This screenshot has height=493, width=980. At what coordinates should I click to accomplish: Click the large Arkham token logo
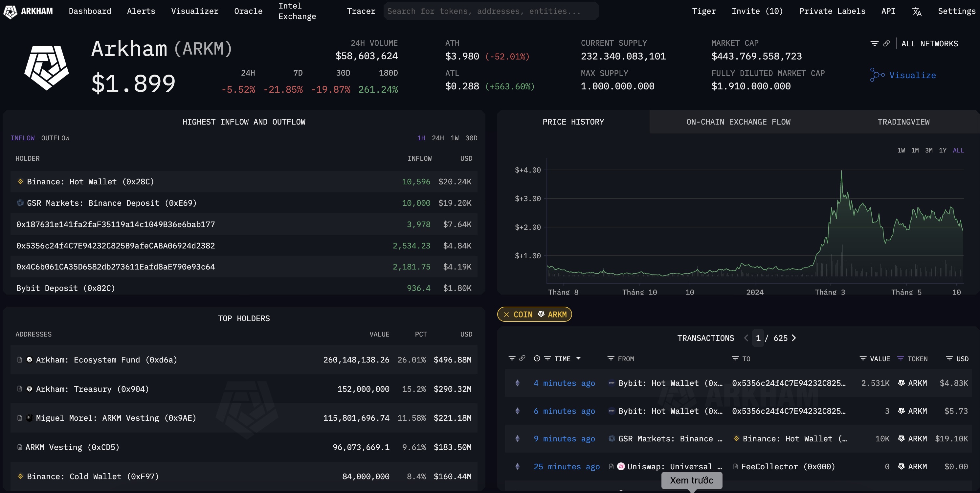46,68
